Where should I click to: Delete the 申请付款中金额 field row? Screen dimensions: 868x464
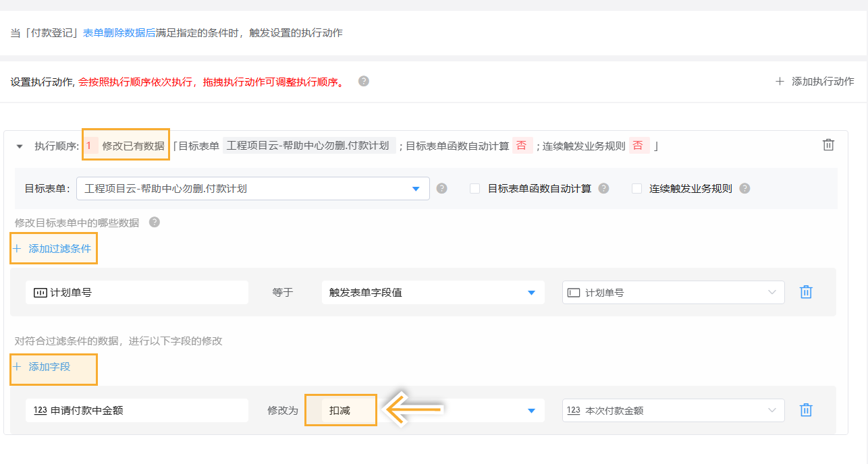(806, 410)
